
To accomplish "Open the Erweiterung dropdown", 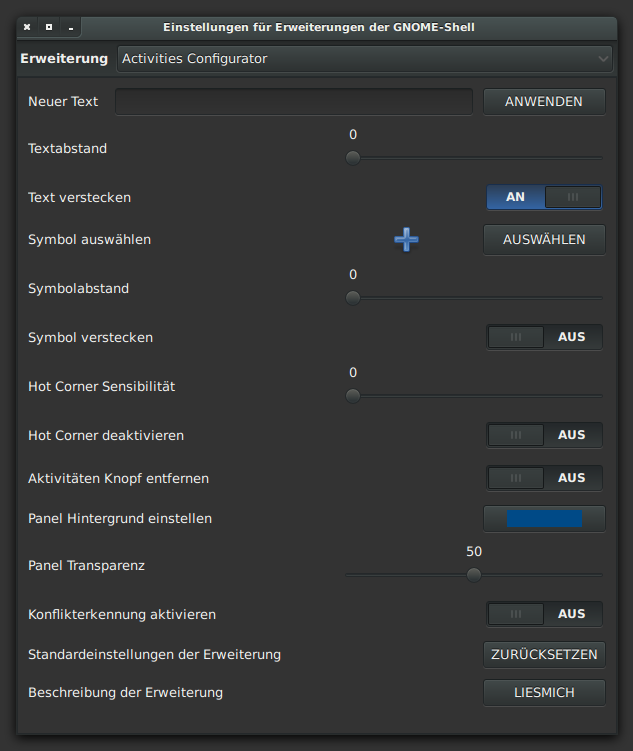I will pyautogui.click(x=365, y=59).
